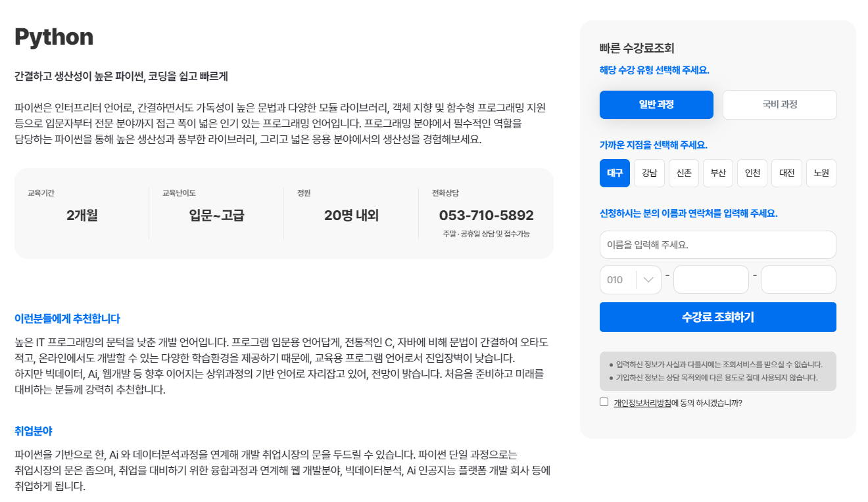868x502 pixels.
Task: Choose the 신촌 branch
Action: pyautogui.click(x=684, y=173)
